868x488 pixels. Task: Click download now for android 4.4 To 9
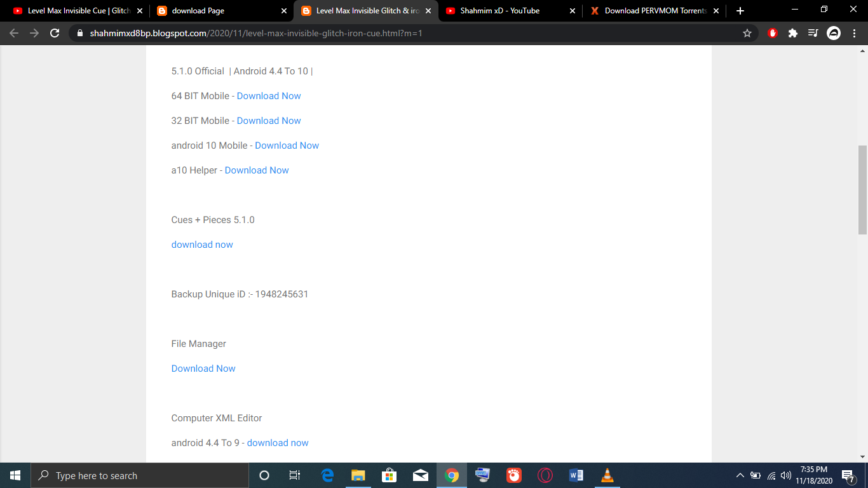pos(278,443)
